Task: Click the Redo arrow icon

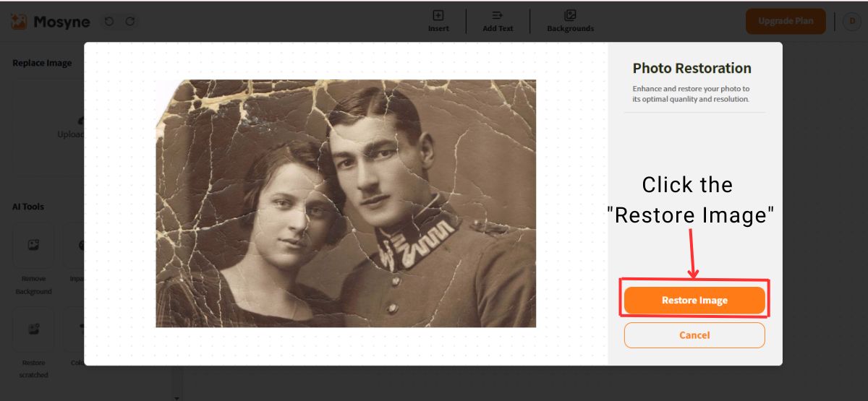Action: coord(130,22)
